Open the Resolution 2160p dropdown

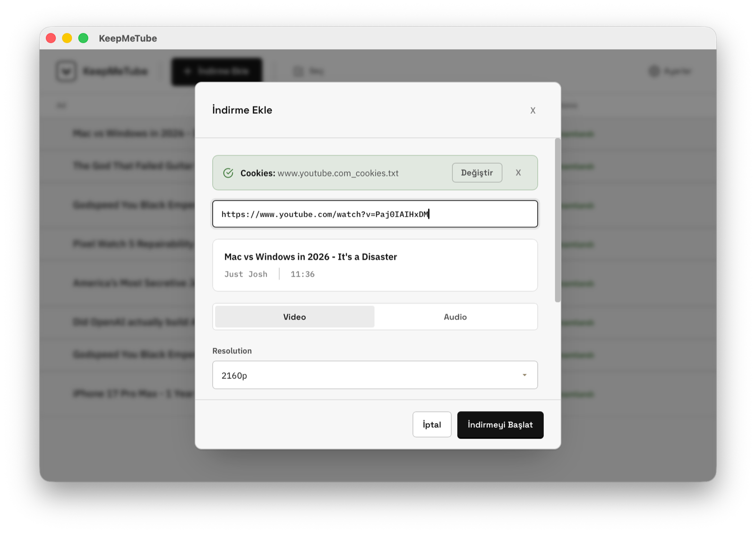tap(375, 375)
